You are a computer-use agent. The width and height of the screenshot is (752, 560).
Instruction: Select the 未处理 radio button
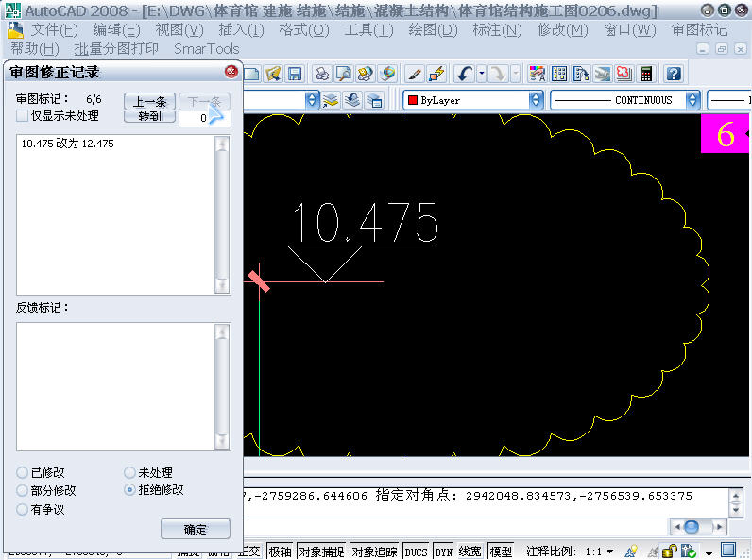[x=129, y=473]
